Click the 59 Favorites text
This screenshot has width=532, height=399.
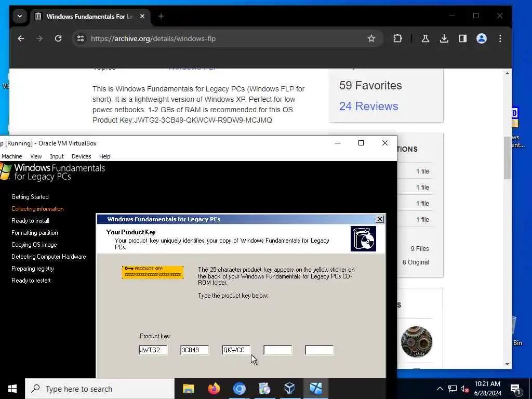pyautogui.click(x=370, y=86)
